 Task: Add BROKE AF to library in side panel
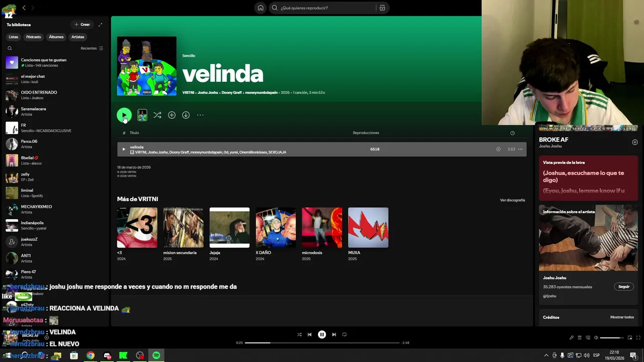(634, 142)
